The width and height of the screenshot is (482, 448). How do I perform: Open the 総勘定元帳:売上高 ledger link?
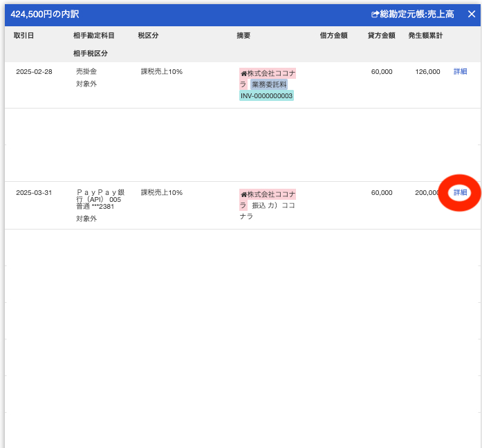coord(413,14)
